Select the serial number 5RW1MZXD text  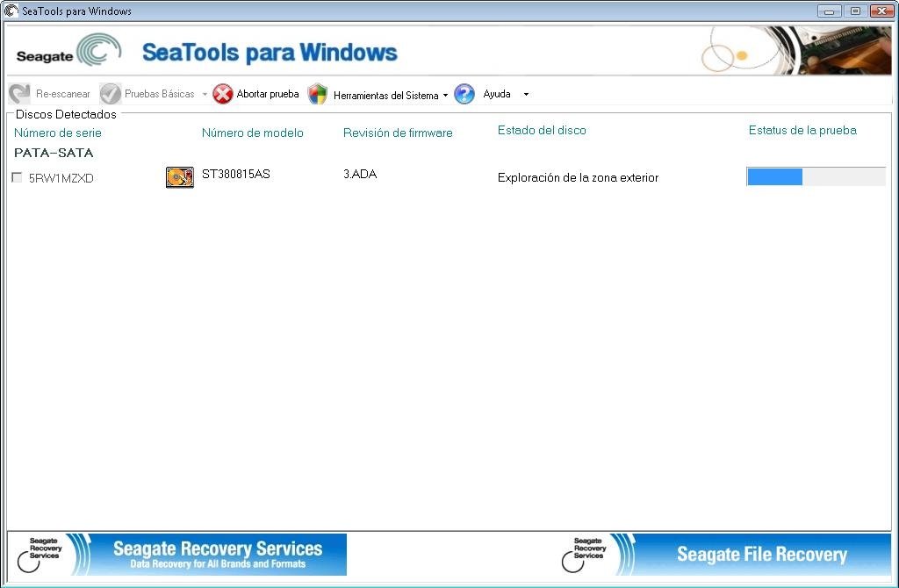click(x=61, y=178)
